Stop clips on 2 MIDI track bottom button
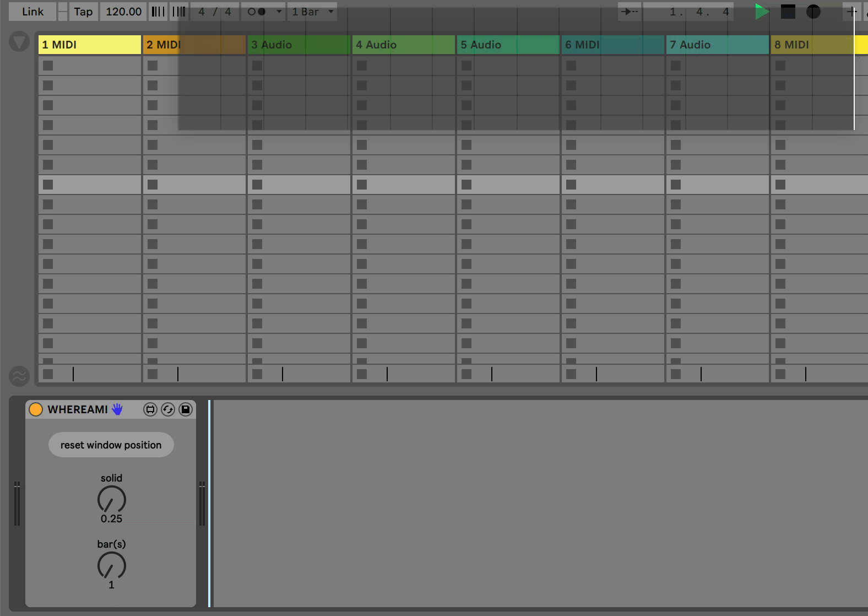868x616 pixels. point(153,374)
